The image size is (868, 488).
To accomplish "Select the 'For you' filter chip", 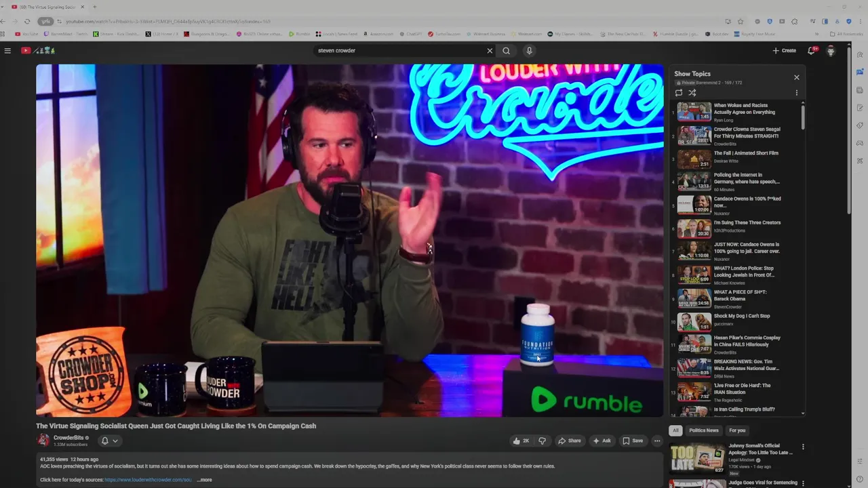I will (x=737, y=430).
